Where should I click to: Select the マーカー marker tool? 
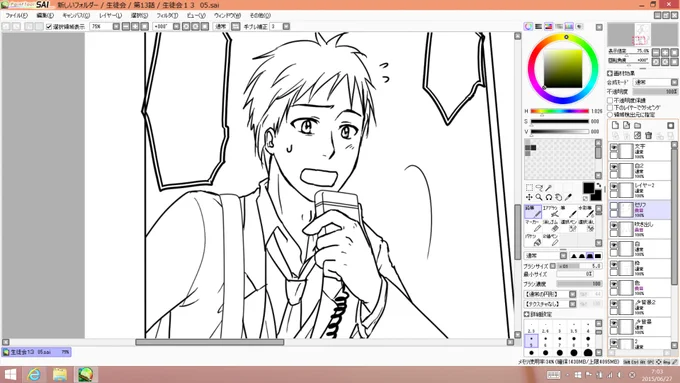(533, 226)
